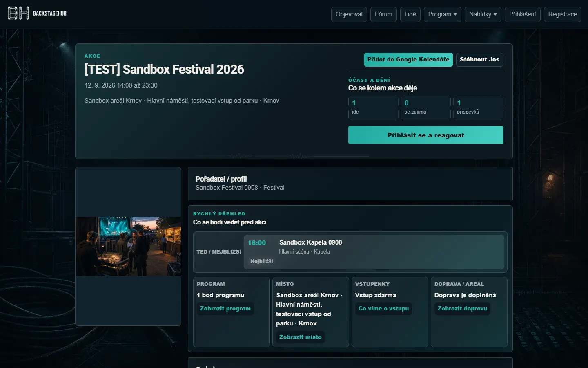Open the festival photo thumbnail

(128, 246)
